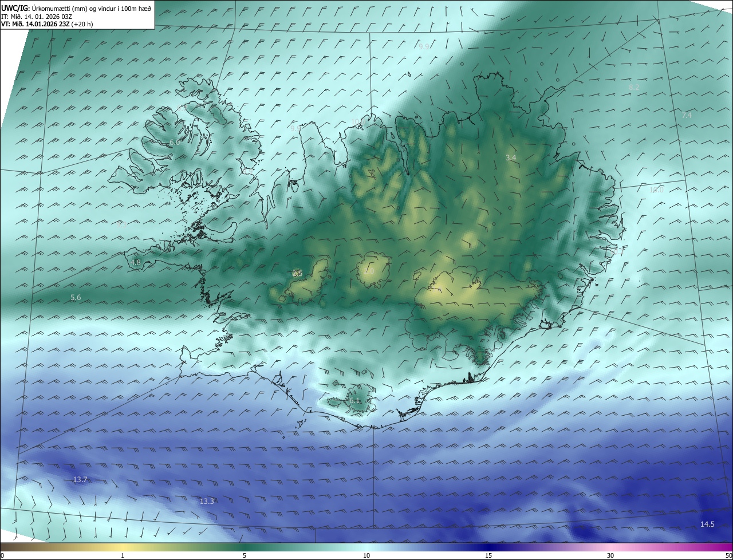Screen dimensions: 733x560
Task: Click the map title "Úrkomumætti (mm) og vindur í 100m hæð"
Action: point(92,8)
